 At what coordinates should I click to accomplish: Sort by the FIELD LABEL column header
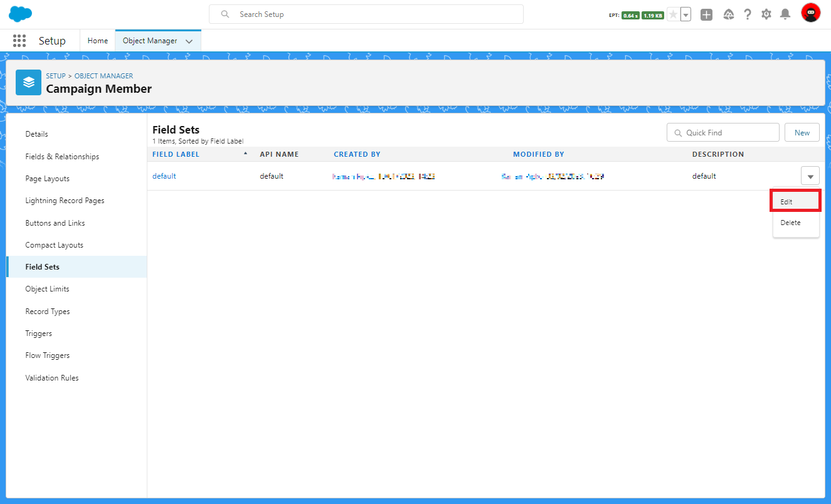(176, 154)
